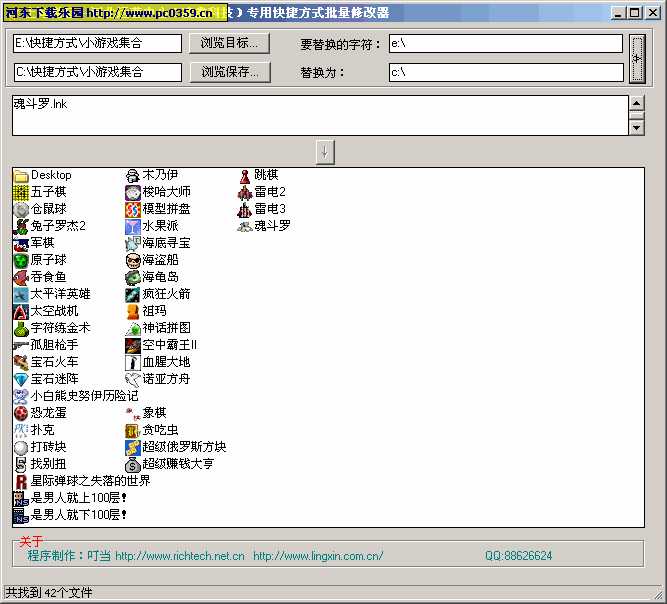
Task: Click the 兔子罗杰2 icon
Action: 21,226
